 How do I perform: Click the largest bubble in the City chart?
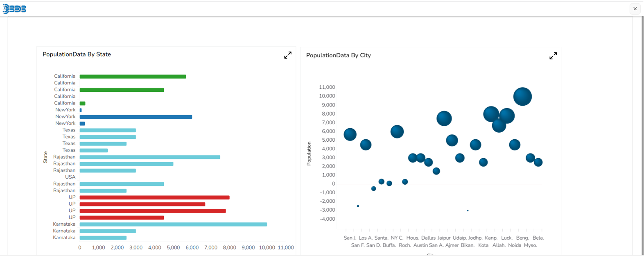[522, 97]
